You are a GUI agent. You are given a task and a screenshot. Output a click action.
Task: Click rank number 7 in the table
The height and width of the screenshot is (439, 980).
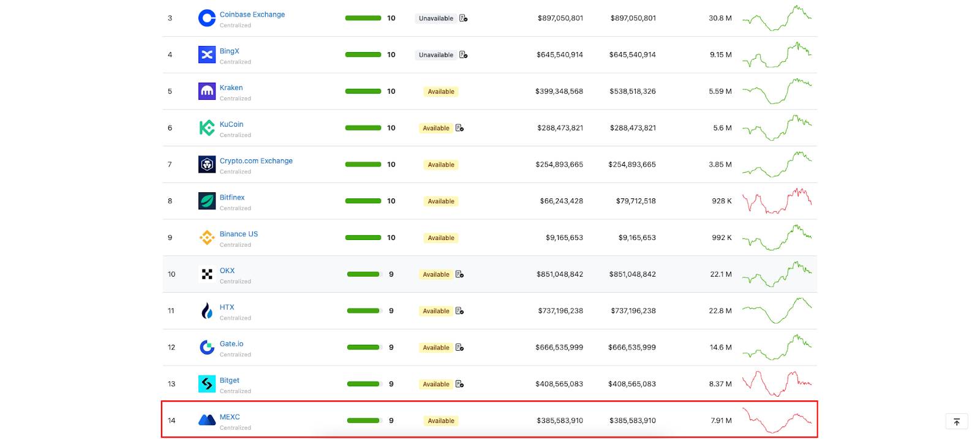point(170,164)
